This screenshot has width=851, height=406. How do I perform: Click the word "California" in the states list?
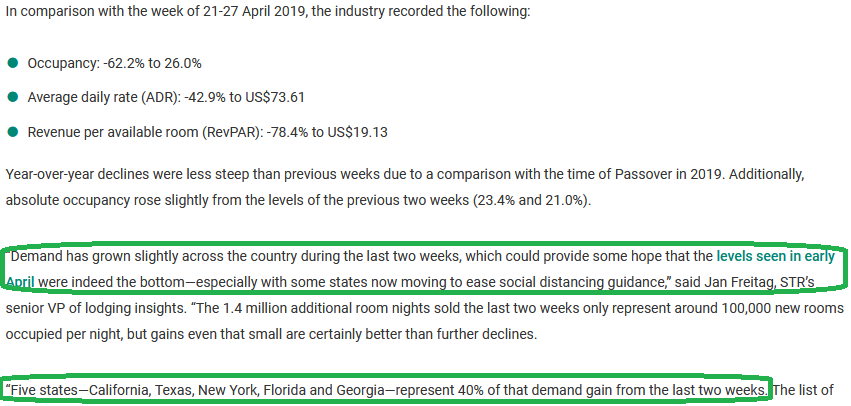[x=118, y=390]
